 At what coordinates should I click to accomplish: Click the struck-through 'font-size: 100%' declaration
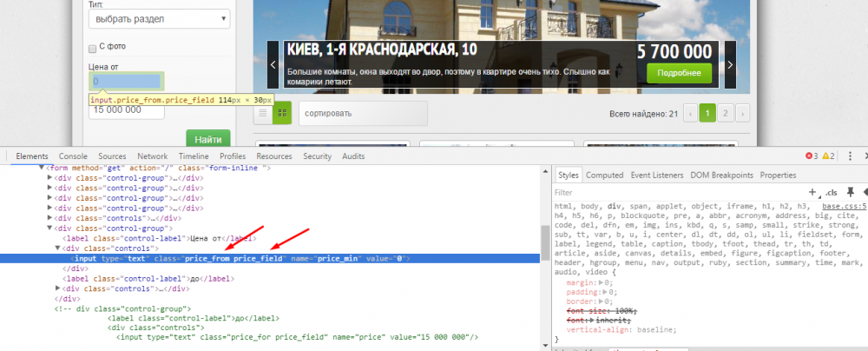tap(602, 311)
